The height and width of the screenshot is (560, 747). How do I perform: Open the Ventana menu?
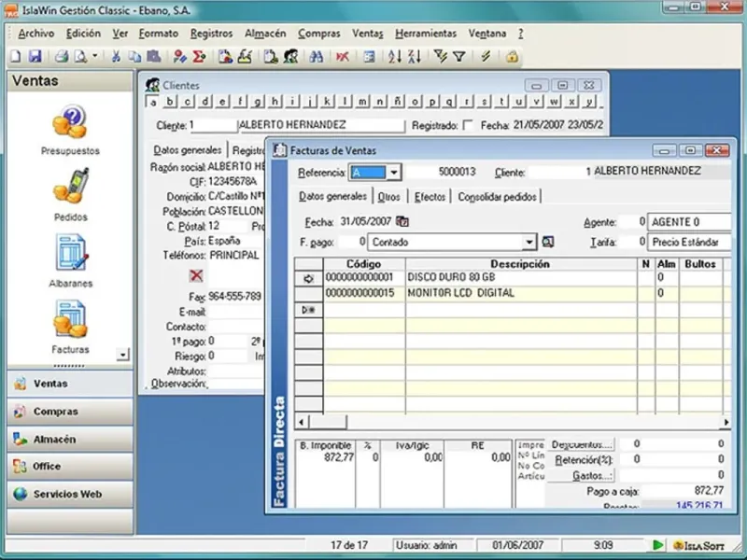point(486,34)
